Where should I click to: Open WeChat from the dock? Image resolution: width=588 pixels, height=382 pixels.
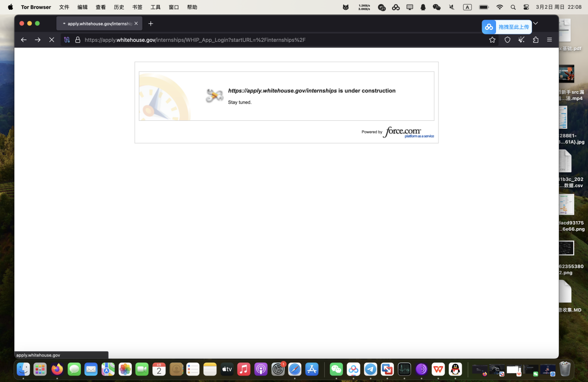coord(336,369)
